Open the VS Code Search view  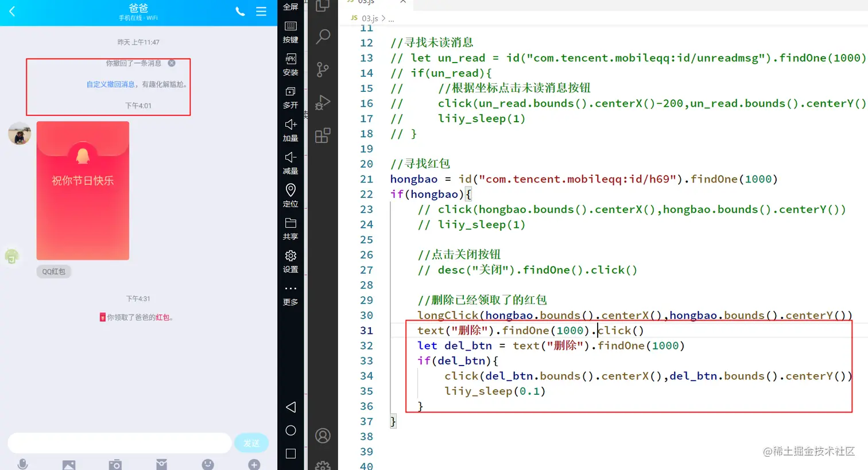tap(323, 37)
